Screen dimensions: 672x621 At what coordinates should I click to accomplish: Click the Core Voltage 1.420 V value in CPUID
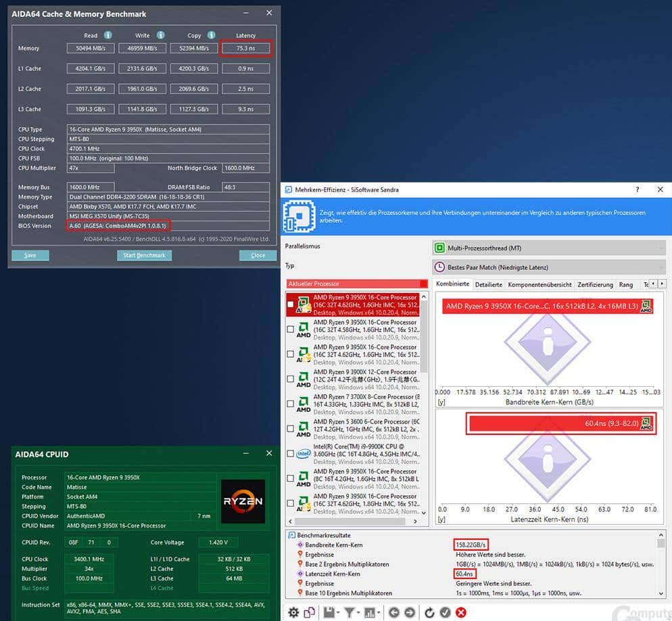218,543
